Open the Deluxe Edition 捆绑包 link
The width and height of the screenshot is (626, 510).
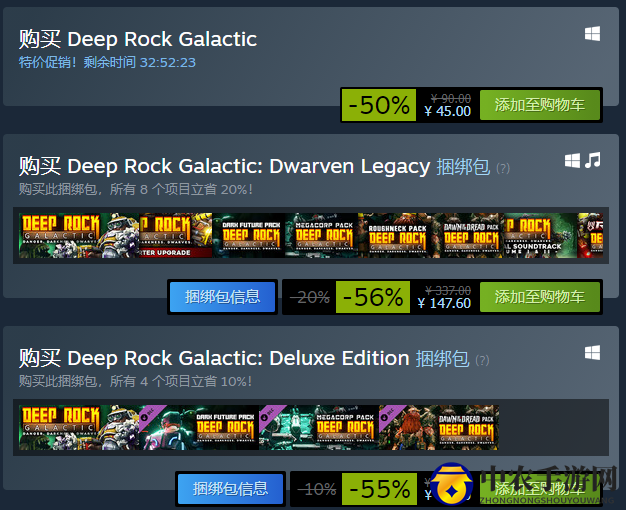pyautogui.click(x=442, y=359)
